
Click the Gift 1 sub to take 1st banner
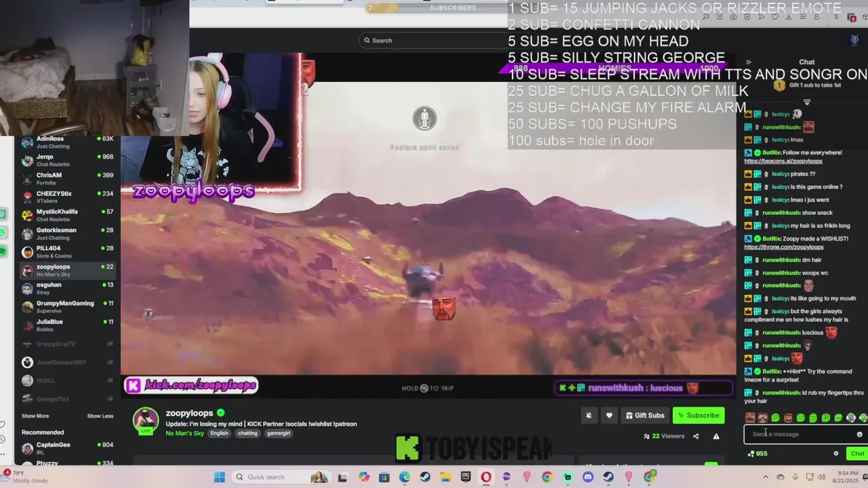(806, 85)
